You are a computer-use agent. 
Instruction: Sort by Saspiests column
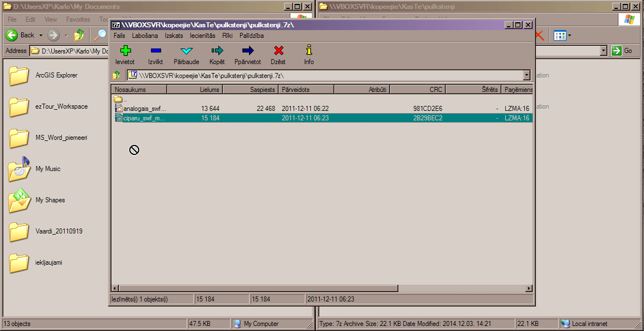tap(251, 90)
